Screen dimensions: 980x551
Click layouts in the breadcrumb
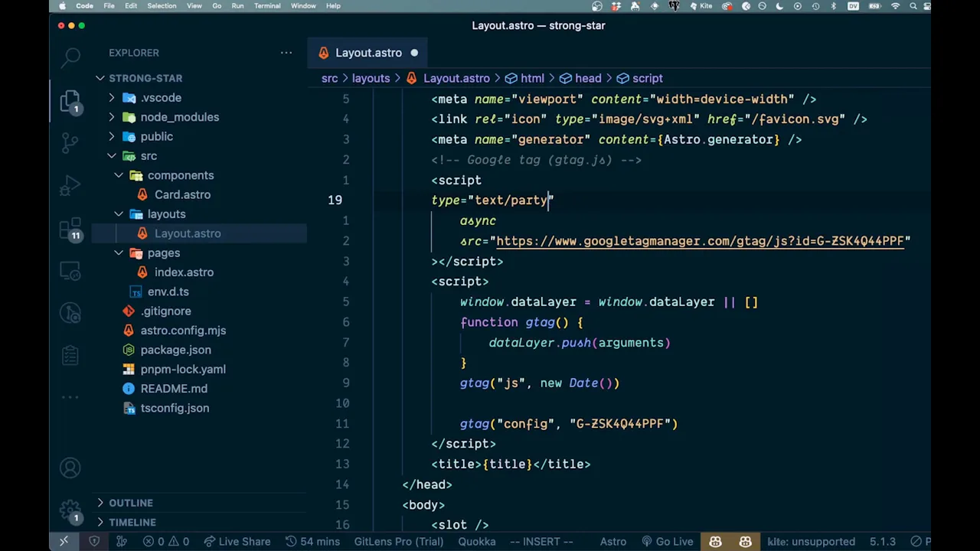click(371, 78)
